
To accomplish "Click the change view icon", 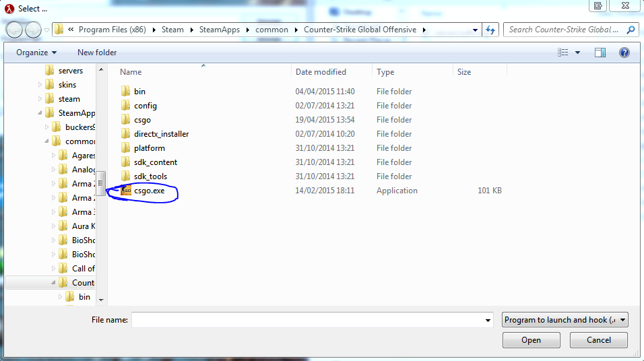I will [562, 53].
